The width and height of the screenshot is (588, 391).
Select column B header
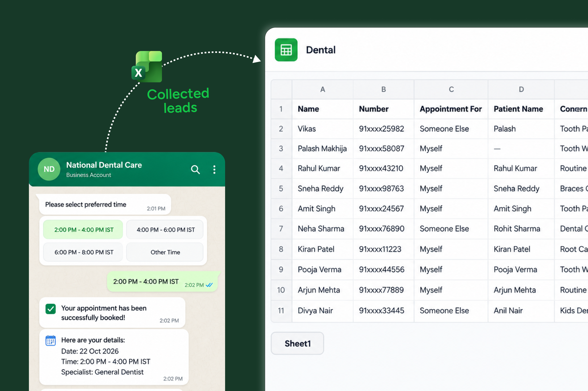tap(384, 89)
